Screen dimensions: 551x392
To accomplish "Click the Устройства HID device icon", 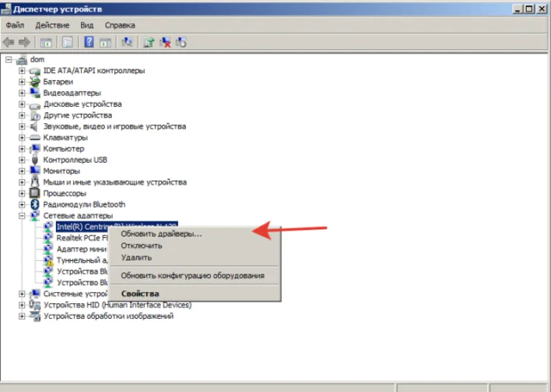I will coord(34,305).
